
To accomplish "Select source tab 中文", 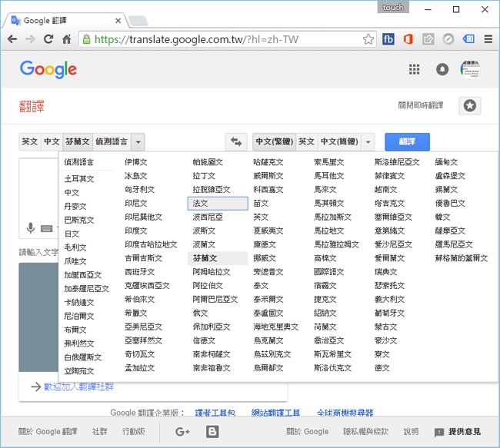I will 52,141.
